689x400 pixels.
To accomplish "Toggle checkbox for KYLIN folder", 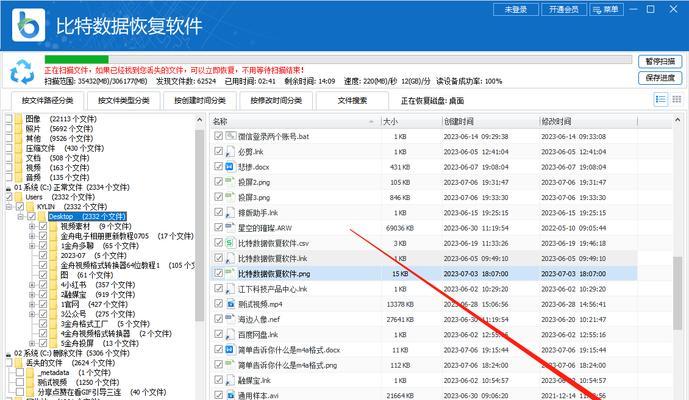I will pyautogui.click(x=20, y=207).
